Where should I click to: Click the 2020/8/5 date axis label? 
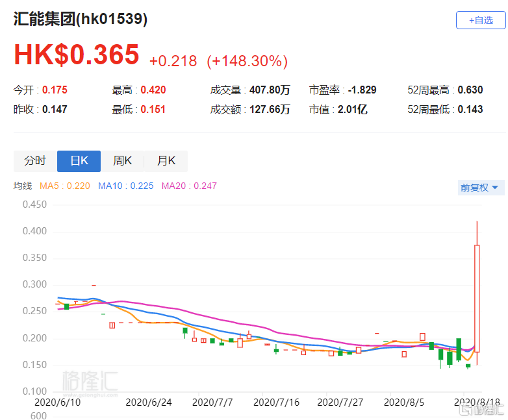(x=404, y=402)
